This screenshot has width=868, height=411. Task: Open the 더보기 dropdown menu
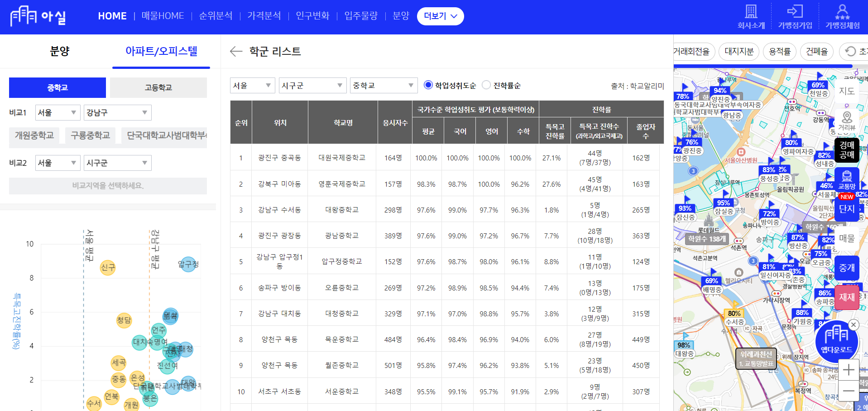click(440, 16)
